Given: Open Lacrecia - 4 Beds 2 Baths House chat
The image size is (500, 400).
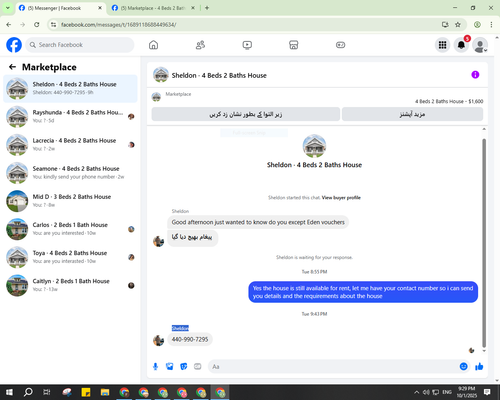Looking at the screenshot, I should [x=70, y=145].
